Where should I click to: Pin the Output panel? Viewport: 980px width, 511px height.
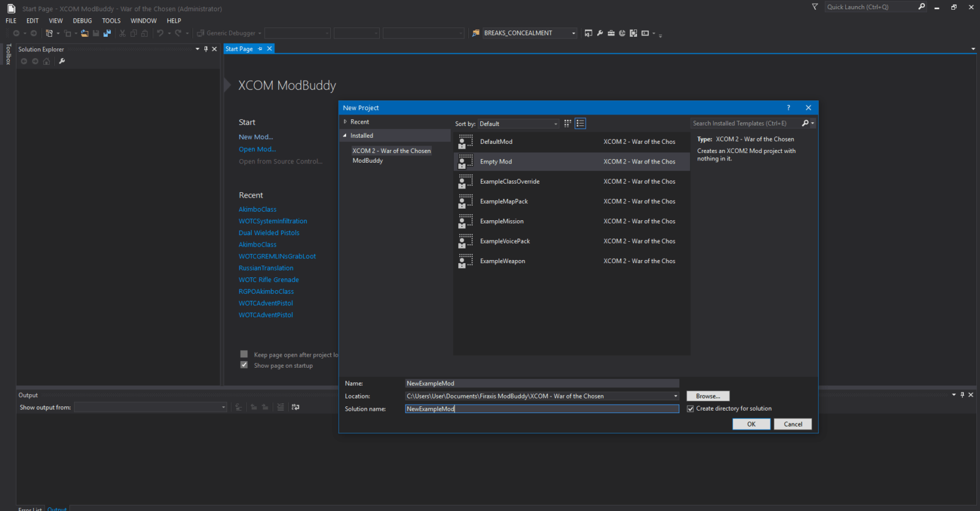962,395
